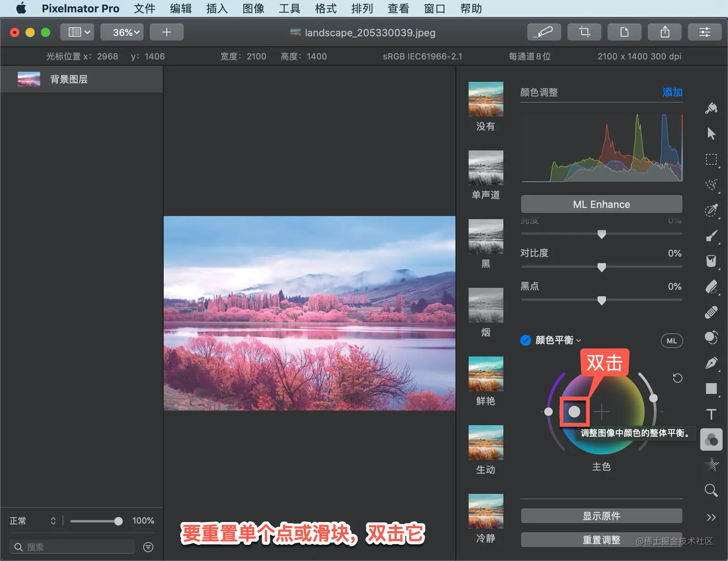Open the 图像 menu
Viewport: 728px width, 561px height.
pyautogui.click(x=253, y=8)
